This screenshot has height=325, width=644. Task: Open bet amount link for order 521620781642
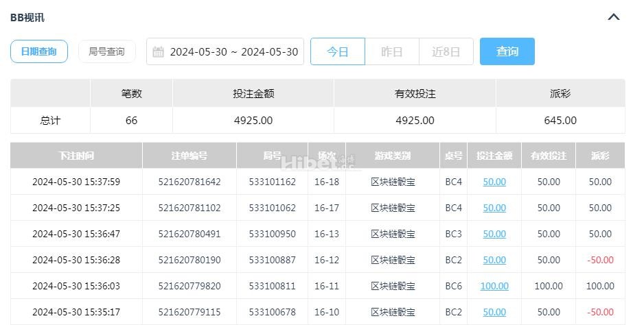[x=494, y=182]
